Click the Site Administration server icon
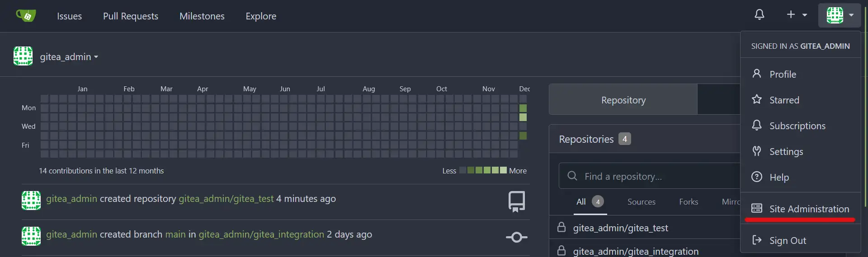 click(757, 208)
